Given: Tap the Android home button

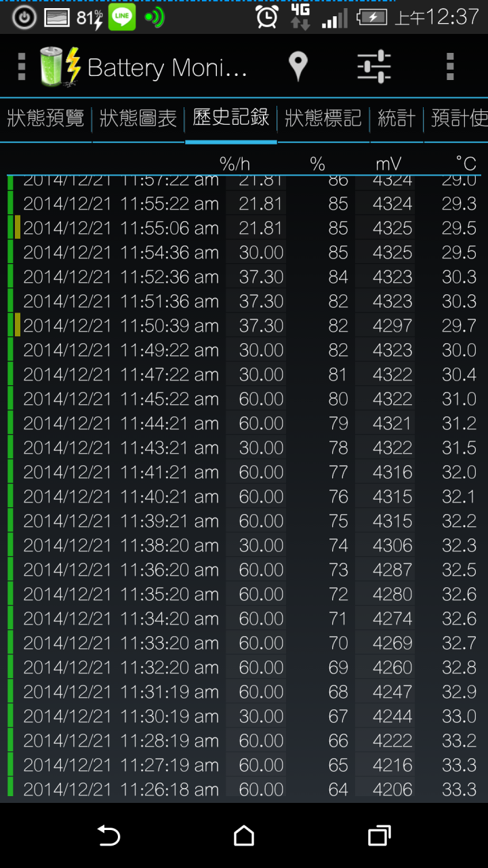Looking at the screenshot, I should (244, 835).
